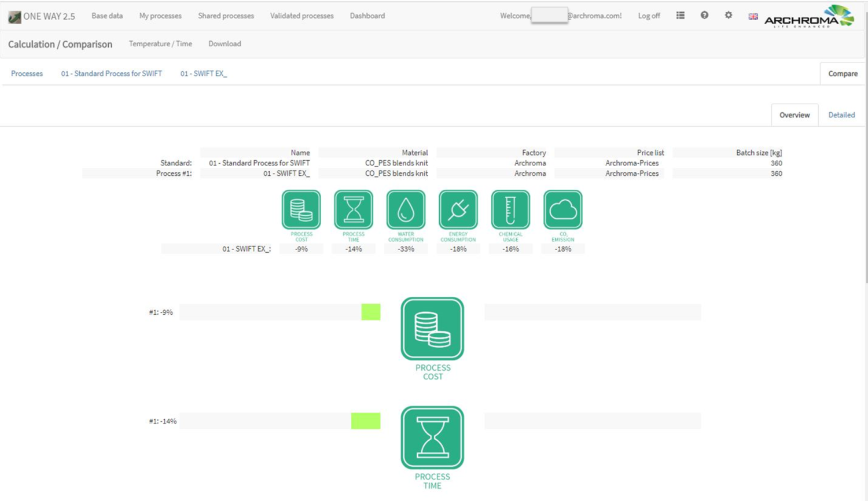Click the 'Process #1:' row label
Screen dimensions: 868x501
pos(174,174)
